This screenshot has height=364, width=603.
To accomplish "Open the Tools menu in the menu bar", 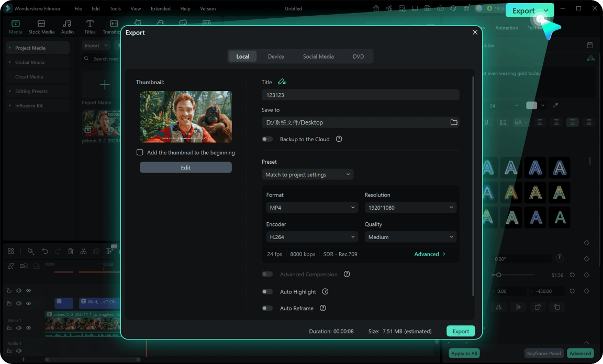I will [x=115, y=8].
